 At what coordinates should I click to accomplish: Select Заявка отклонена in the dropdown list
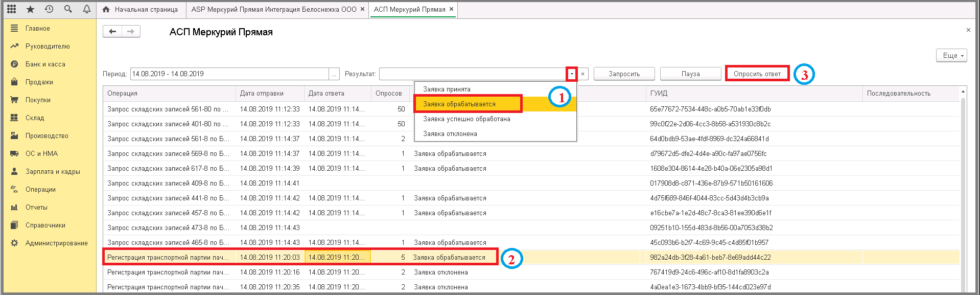[x=495, y=133]
